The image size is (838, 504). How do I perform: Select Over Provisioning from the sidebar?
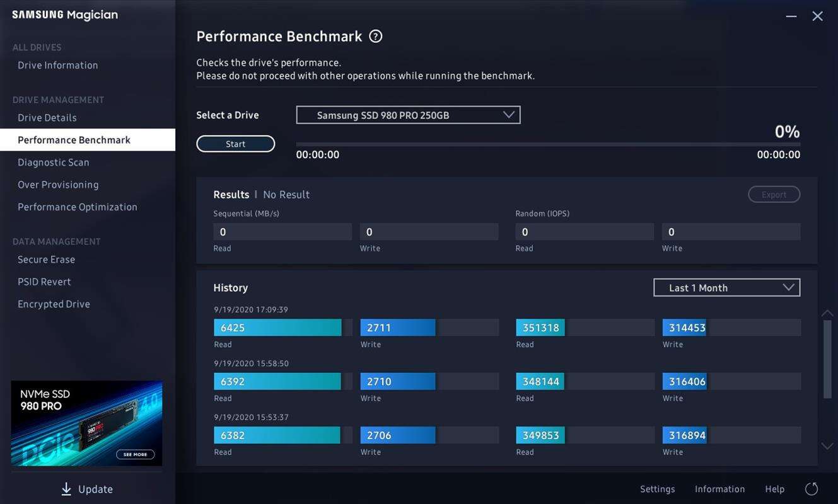coord(58,185)
